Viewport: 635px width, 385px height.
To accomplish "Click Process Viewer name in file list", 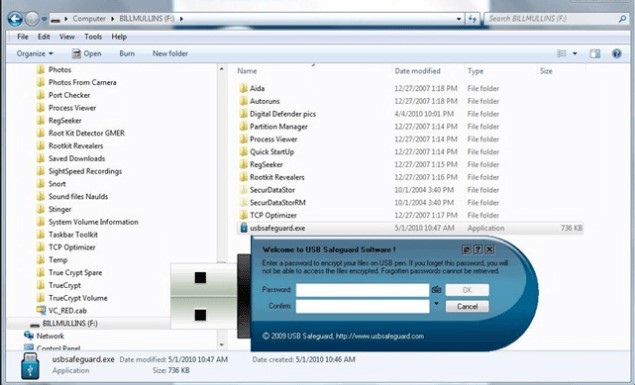I will click(x=273, y=139).
